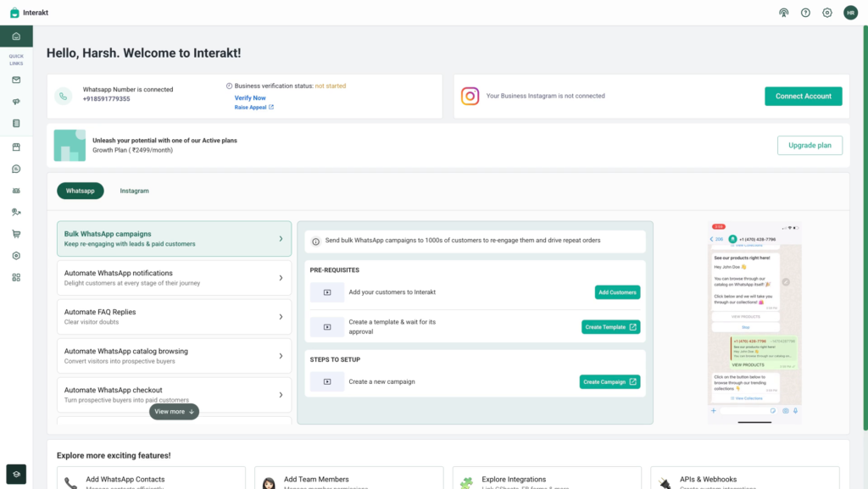Open the Add Team Members card
The image size is (868, 489).
(348, 479)
